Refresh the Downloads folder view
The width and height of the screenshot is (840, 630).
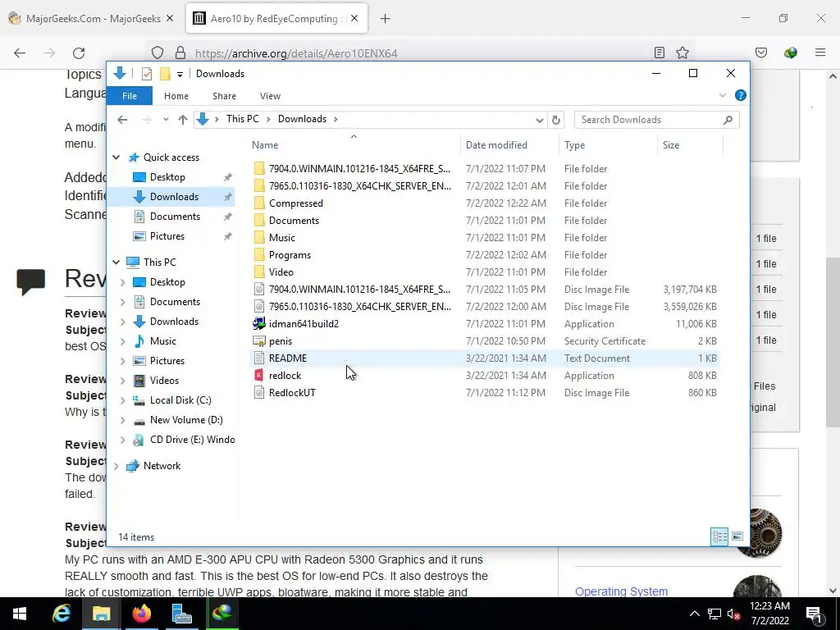[x=556, y=120]
